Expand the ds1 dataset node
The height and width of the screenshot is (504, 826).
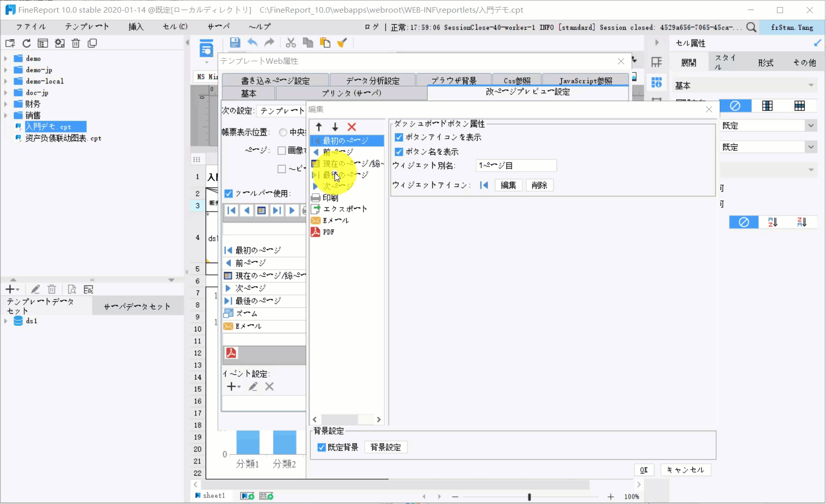[6, 321]
